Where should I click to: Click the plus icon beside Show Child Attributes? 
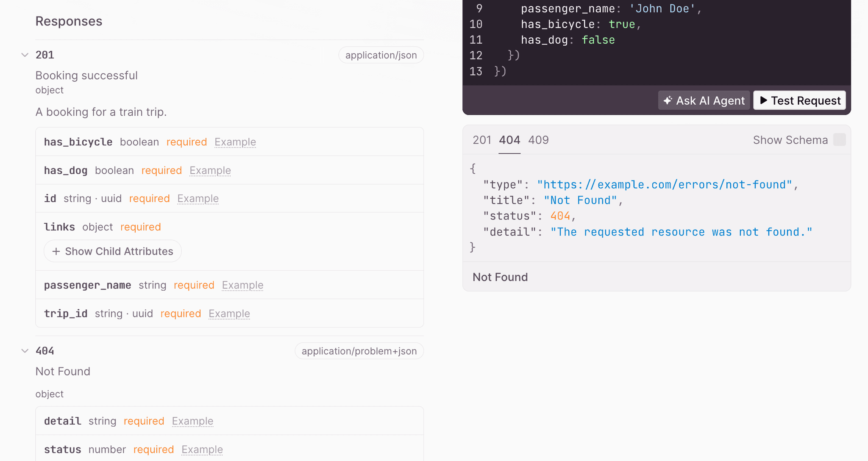56,251
